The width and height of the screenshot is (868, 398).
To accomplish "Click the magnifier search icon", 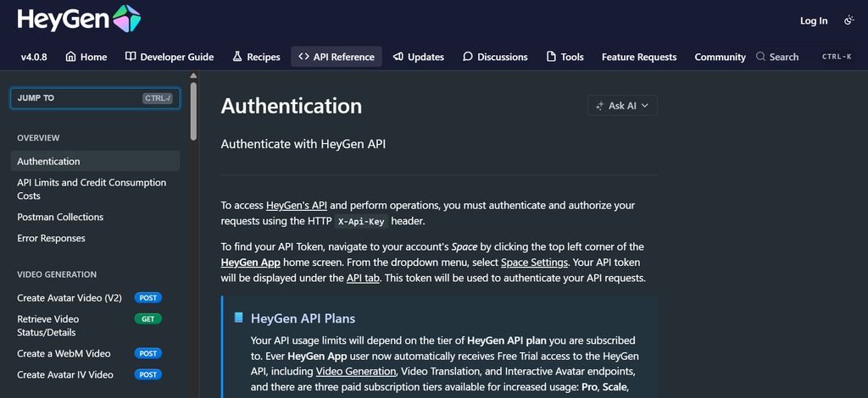I will click(760, 57).
